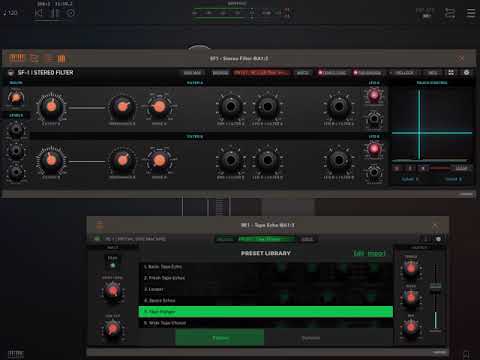The image size is (480, 360).
Task: Click the Filter B cutoff knob
Action: point(51,160)
